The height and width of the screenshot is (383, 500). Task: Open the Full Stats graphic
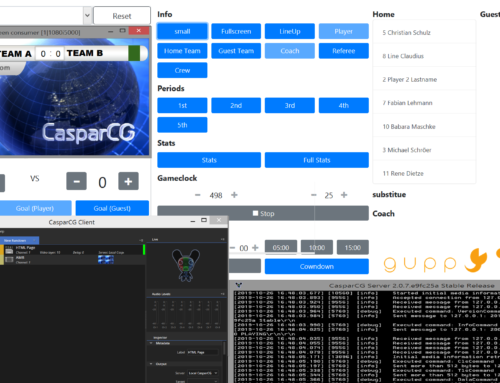click(x=317, y=160)
